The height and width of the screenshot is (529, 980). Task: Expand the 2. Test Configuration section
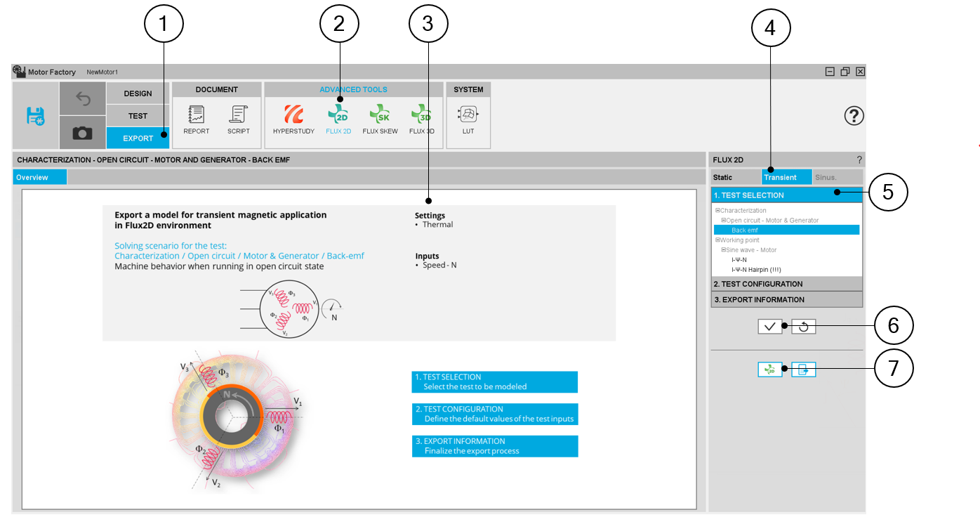(x=786, y=284)
